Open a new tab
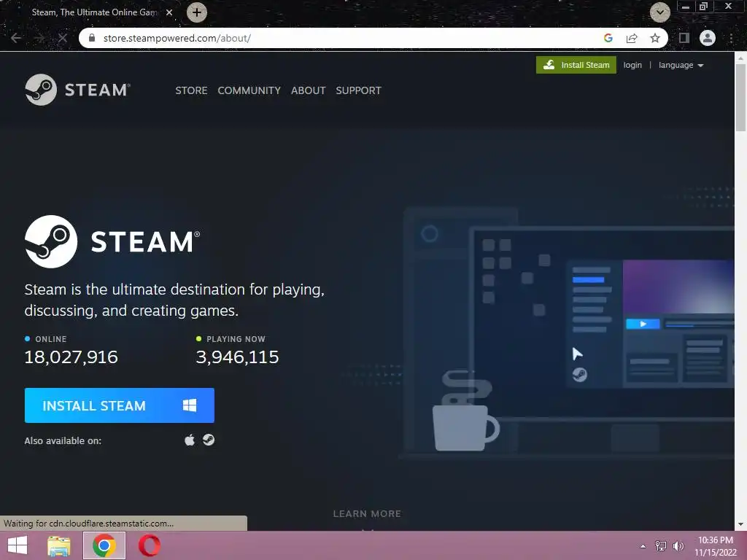 pyautogui.click(x=197, y=12)
